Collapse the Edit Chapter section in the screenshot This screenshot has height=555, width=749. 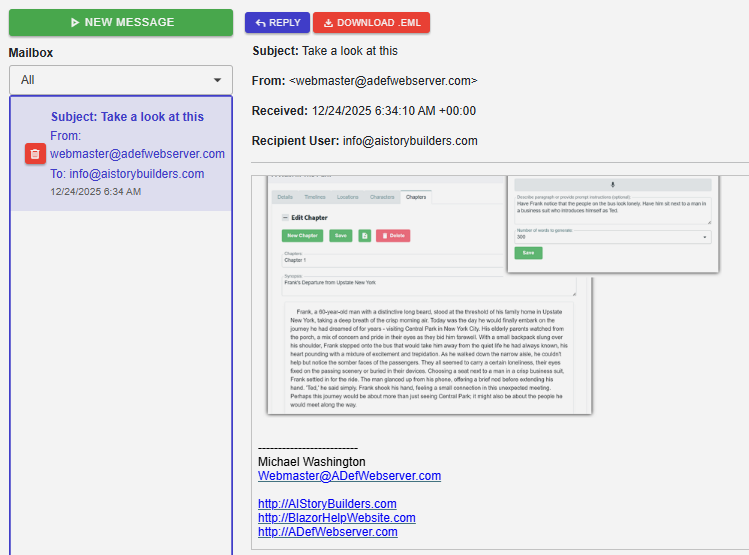pyautogui.click(x=284, y=217)
